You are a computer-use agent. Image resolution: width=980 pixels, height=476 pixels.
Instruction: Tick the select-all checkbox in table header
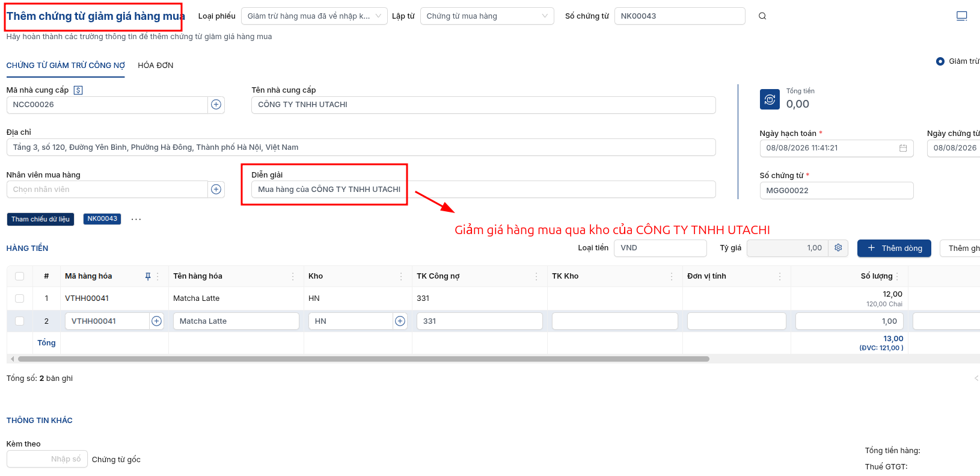(x=20, y=276)
